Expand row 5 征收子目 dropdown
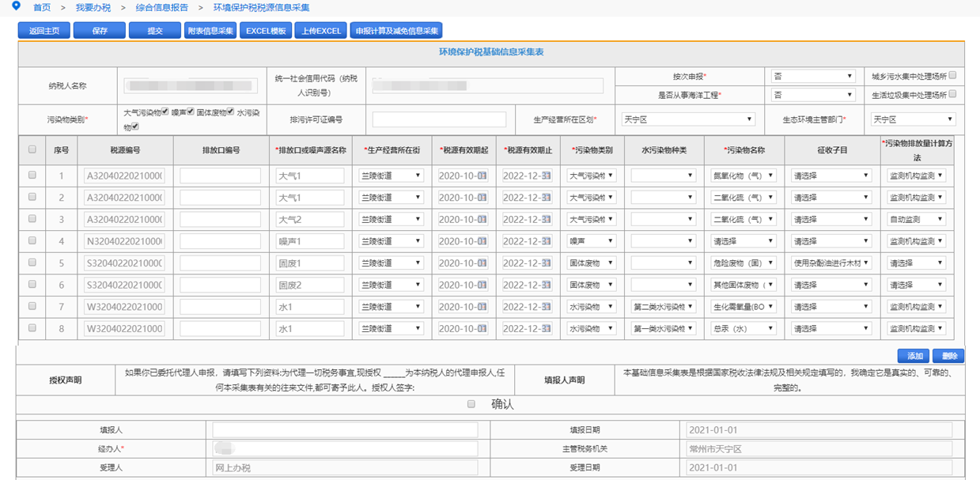Image resolution: width=980 pixels, height=480 pixels. tap(831, 263)
